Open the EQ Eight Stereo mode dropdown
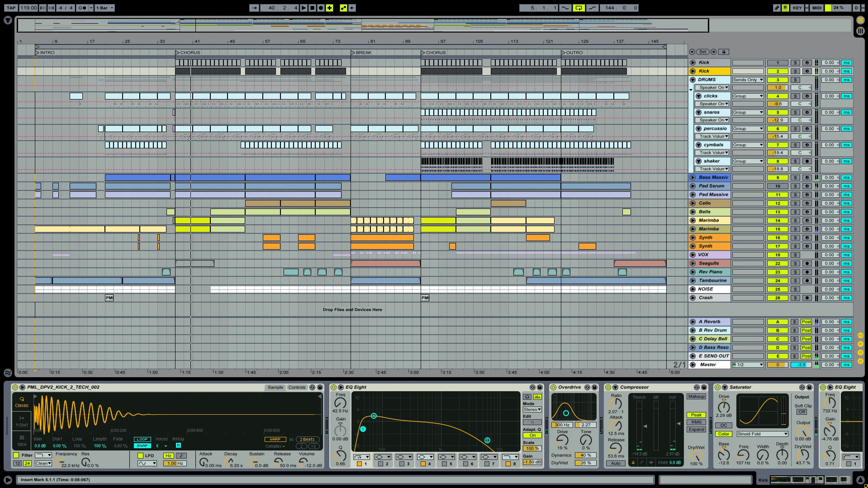This screenshot has height=488, width=868. 532,409
